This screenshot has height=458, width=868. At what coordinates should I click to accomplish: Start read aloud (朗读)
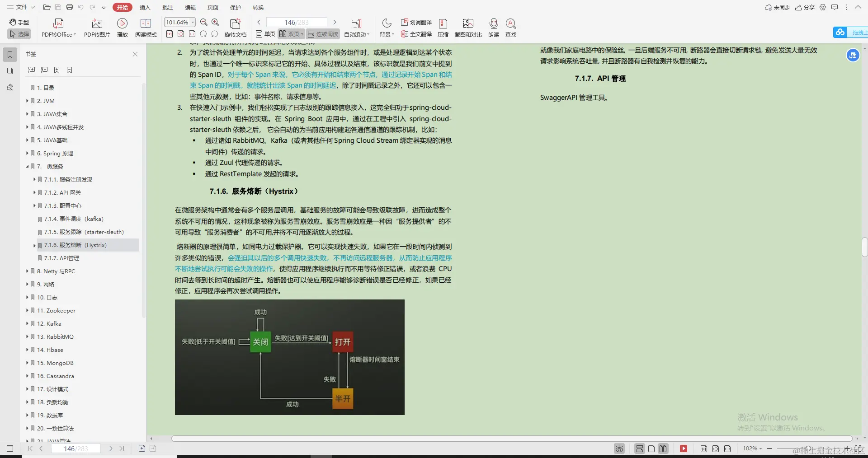point(493,27)
